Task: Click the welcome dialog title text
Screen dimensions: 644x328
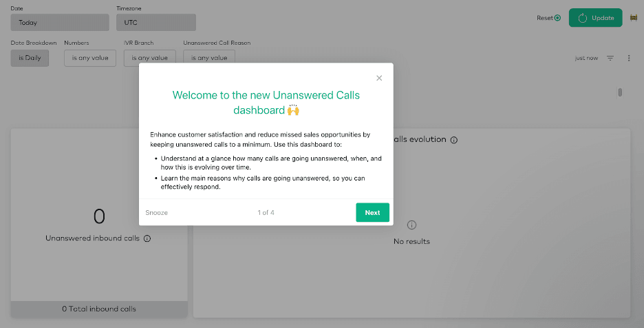Action: [266, 103]
